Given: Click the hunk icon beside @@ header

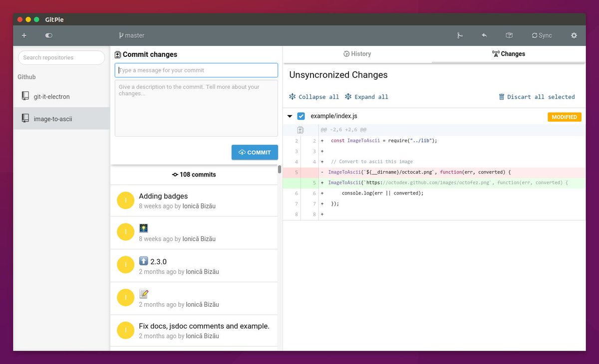Looking at the screenshot, I should (300, 130).
